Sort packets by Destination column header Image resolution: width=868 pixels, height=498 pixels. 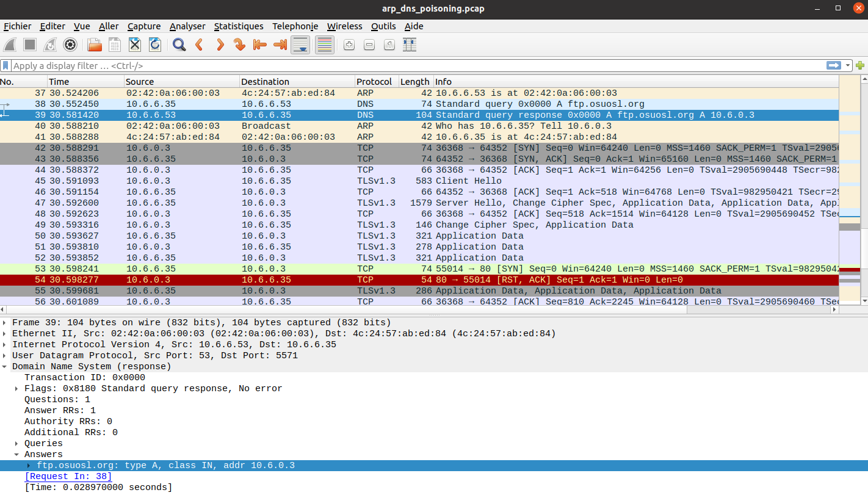coord(297,82)
